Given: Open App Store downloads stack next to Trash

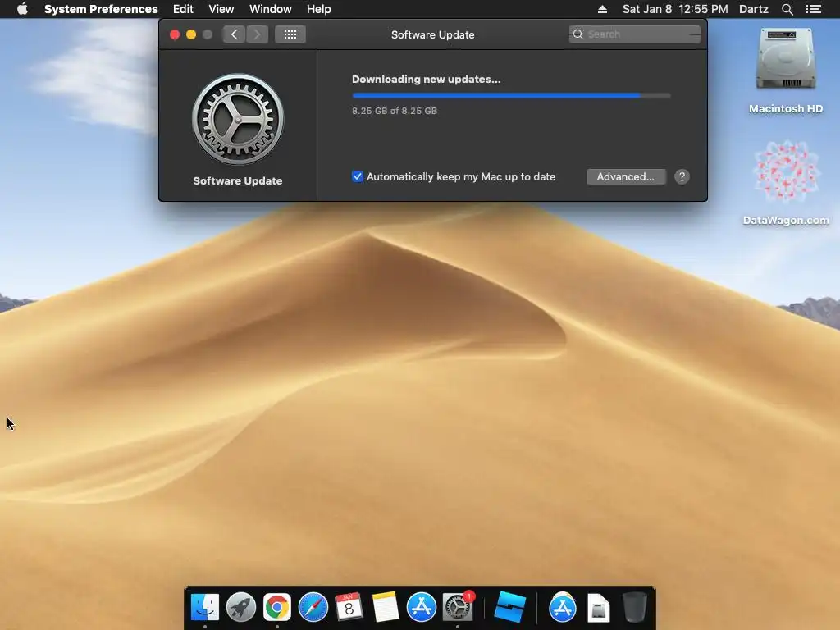Looking at the screenshot, I should click(x=563, y=608).
